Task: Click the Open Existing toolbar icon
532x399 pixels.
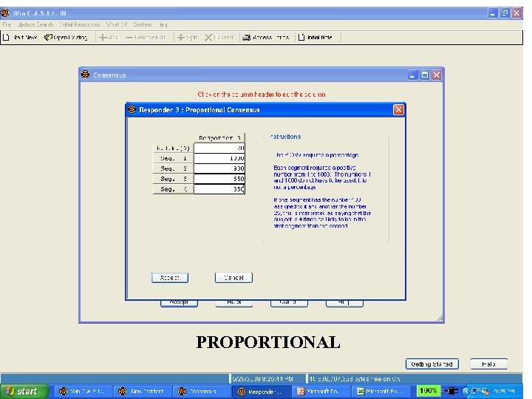Action: point(48,38)
